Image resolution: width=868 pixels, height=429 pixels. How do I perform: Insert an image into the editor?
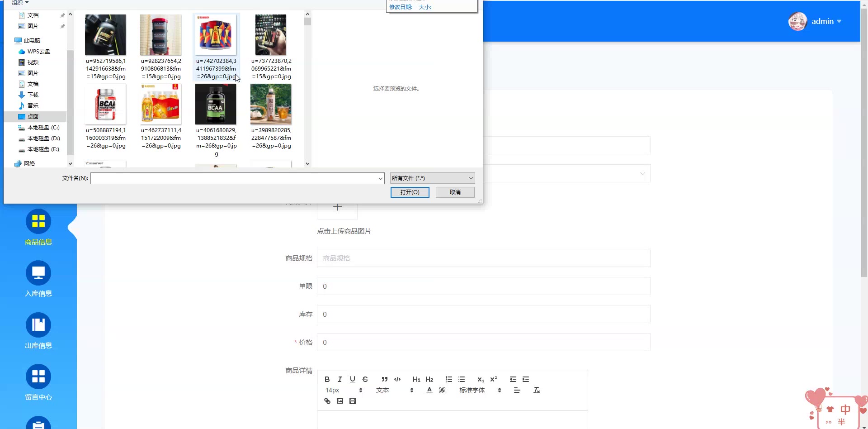340,401
